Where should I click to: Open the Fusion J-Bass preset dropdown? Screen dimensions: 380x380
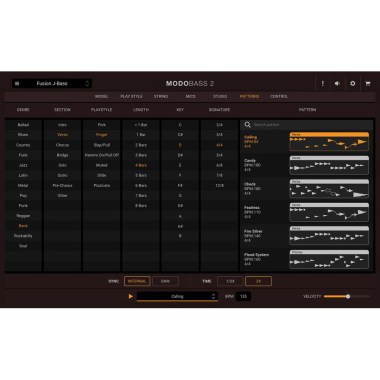point(52,83)
